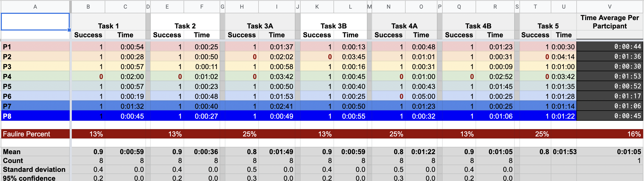Click the overall 16% failure cell

pyautogui.click(x=610, y=134)
